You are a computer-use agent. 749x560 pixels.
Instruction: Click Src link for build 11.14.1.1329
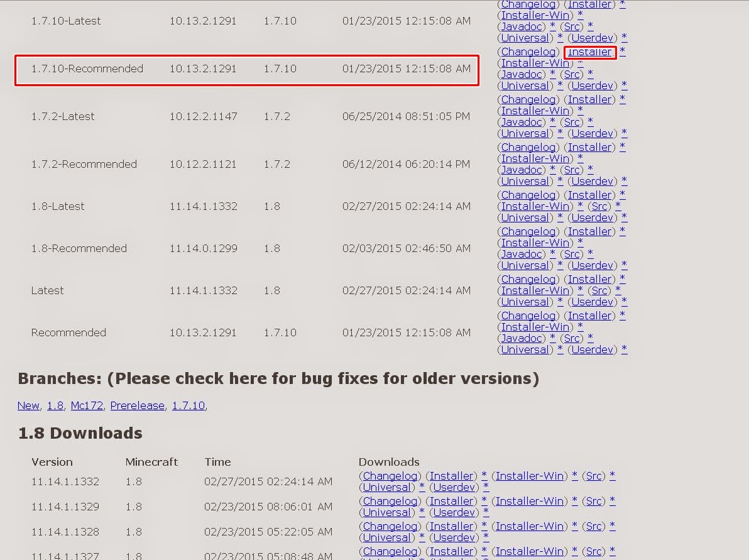point(594,501)
